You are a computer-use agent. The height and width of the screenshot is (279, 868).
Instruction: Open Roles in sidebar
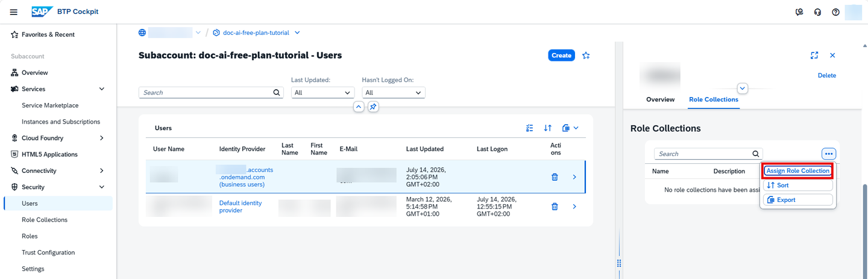pos(30,236)
